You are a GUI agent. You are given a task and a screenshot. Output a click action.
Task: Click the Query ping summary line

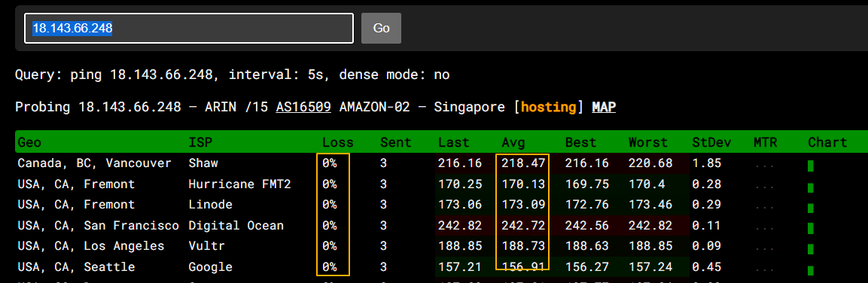click(x=232, y=75)
